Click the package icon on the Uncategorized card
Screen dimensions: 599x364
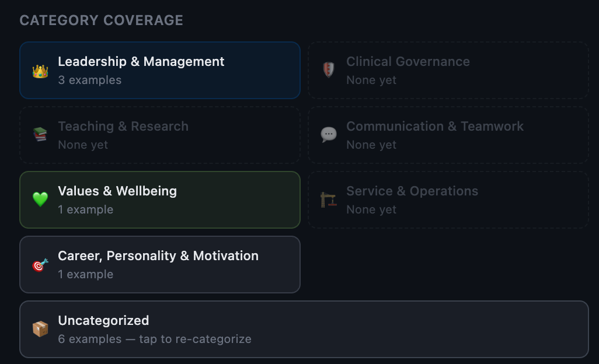click(40, 328)
